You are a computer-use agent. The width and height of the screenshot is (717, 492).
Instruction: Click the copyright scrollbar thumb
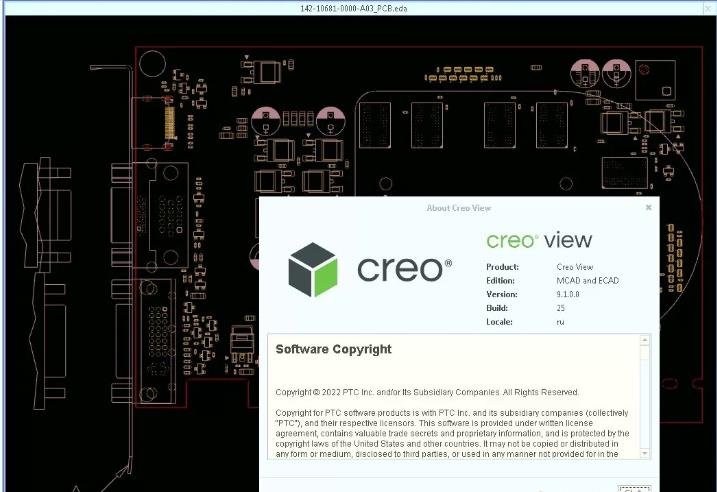(645, 353)
